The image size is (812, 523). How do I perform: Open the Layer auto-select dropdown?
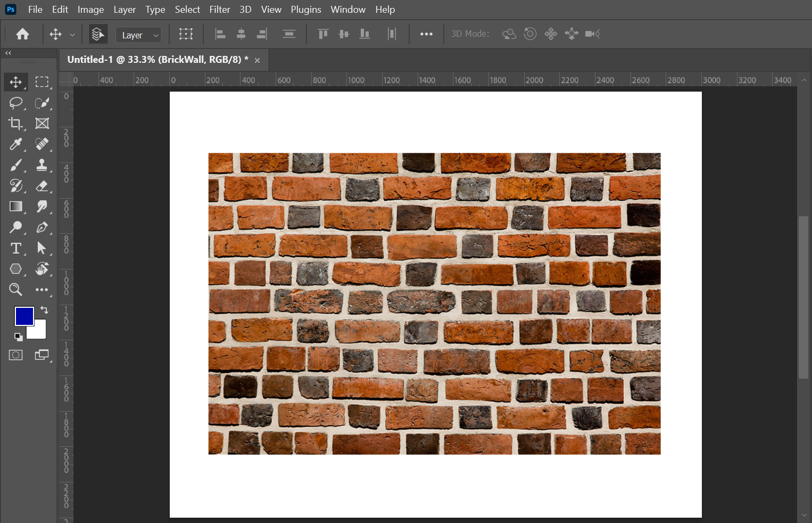(138, 35)
